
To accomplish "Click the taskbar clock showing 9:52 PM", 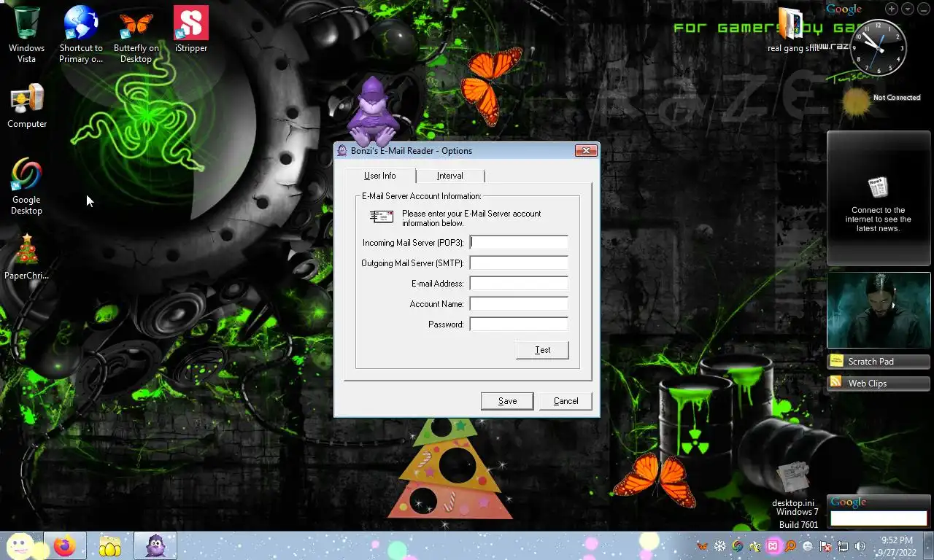I will pyautogui.click(x=897, y=546).
